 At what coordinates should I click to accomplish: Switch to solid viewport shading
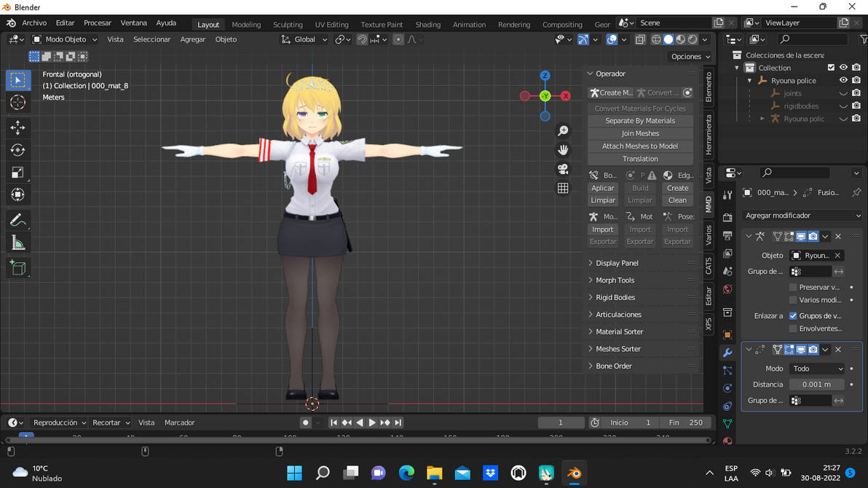coord(668,39)
